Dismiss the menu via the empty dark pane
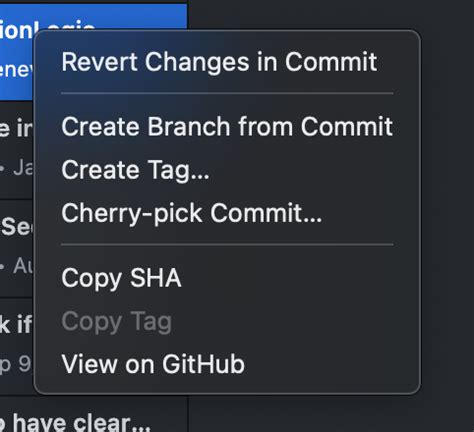Image resolution: width=474 pixels, height=432 pixels. (447, 216)
